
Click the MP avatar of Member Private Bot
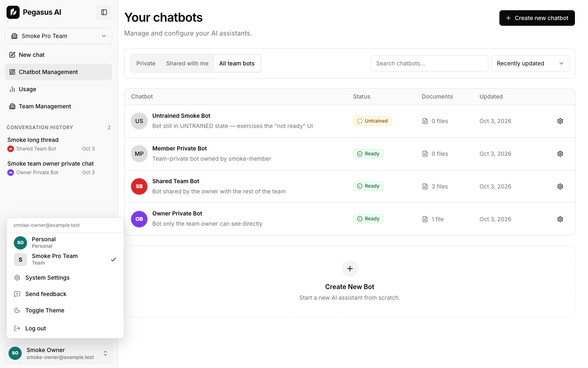coord(139,154)
